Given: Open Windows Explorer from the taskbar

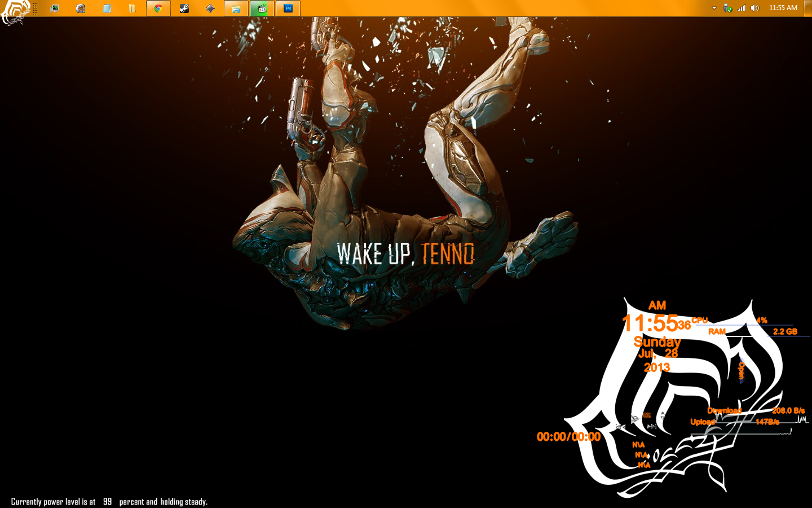Looking at the screenshot, I should pos(236,8).
